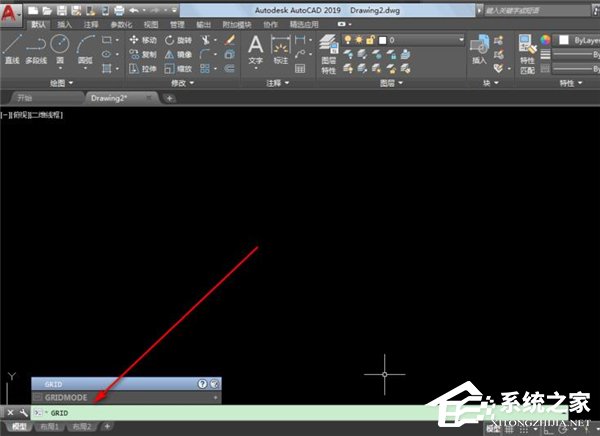Add a new drawing tab with plus button
The width and height of the screenshot is (600, 436).
coord(169,98)
